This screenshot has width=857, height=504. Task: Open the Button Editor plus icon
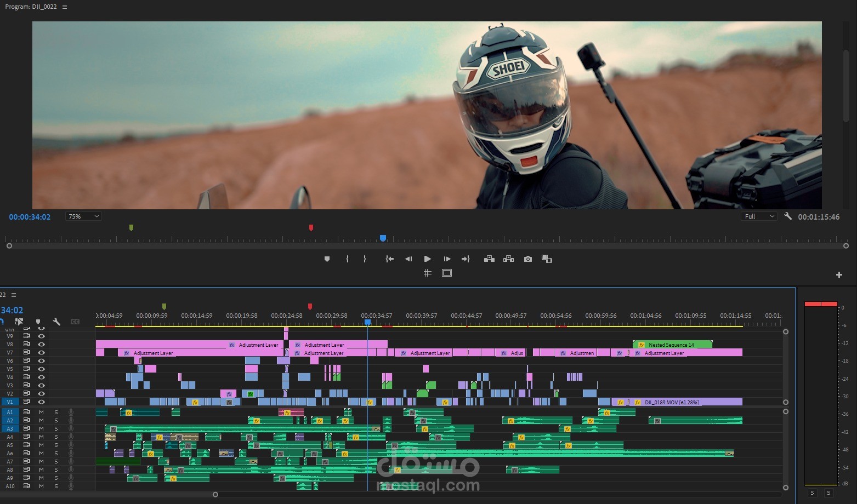pos(839,274)
